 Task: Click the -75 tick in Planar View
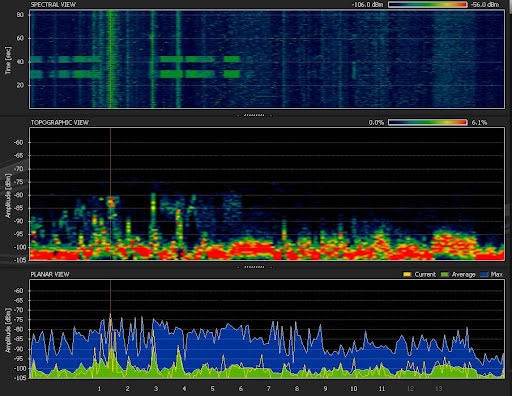coord(19,320)
